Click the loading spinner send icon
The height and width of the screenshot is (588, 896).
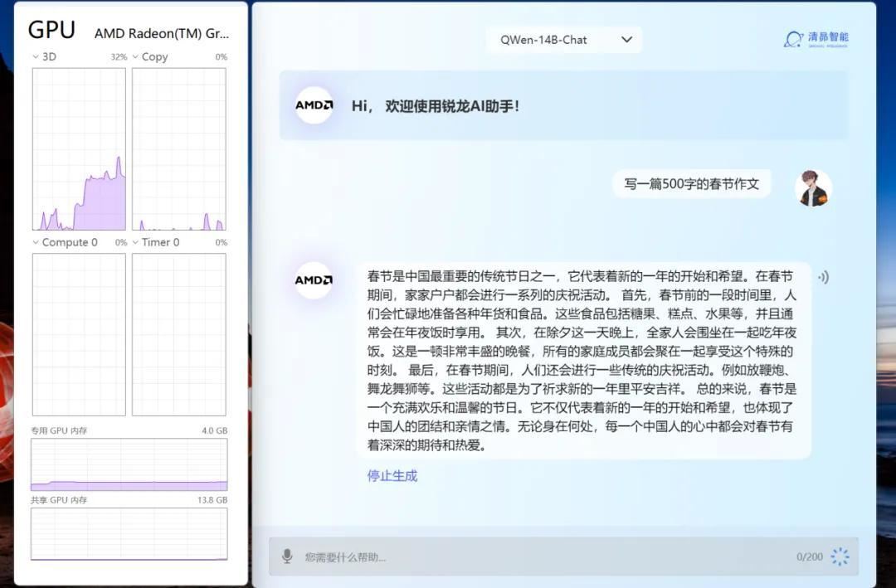[840, 556]
